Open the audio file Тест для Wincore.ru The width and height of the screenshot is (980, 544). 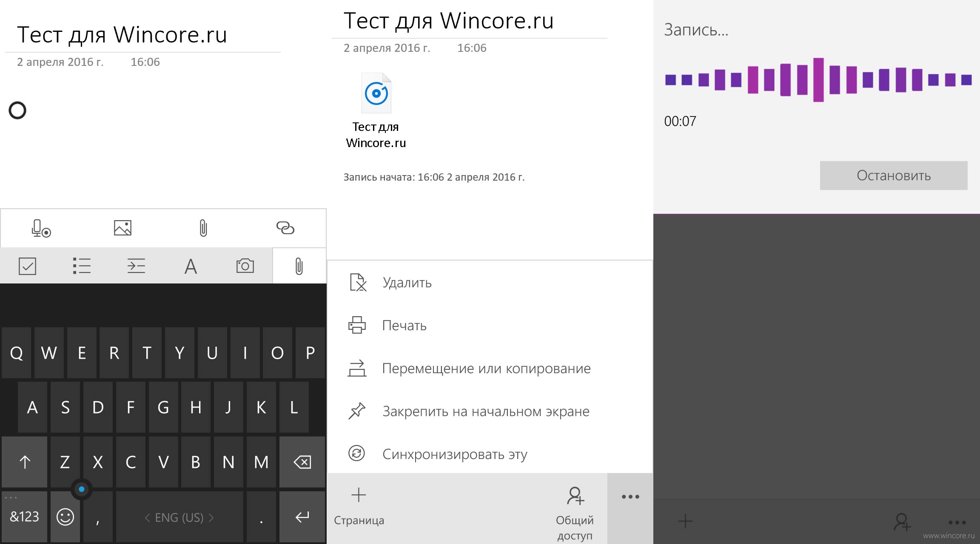tap(376, 110)
